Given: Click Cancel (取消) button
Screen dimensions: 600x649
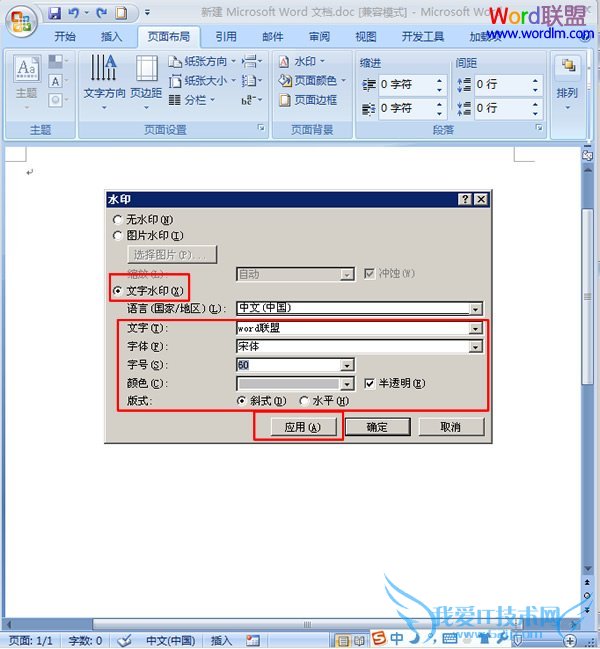Looking at the screenshot, I should [x=451, y=427].
